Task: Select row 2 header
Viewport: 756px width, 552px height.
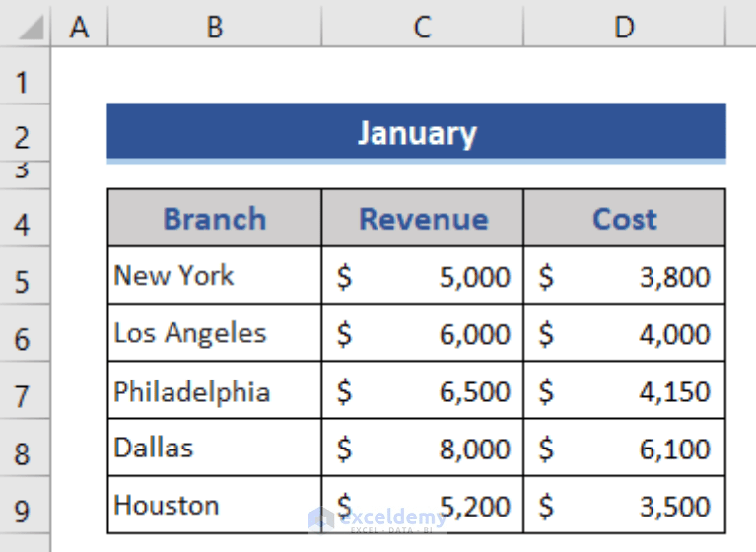Action: coord(25,132)
